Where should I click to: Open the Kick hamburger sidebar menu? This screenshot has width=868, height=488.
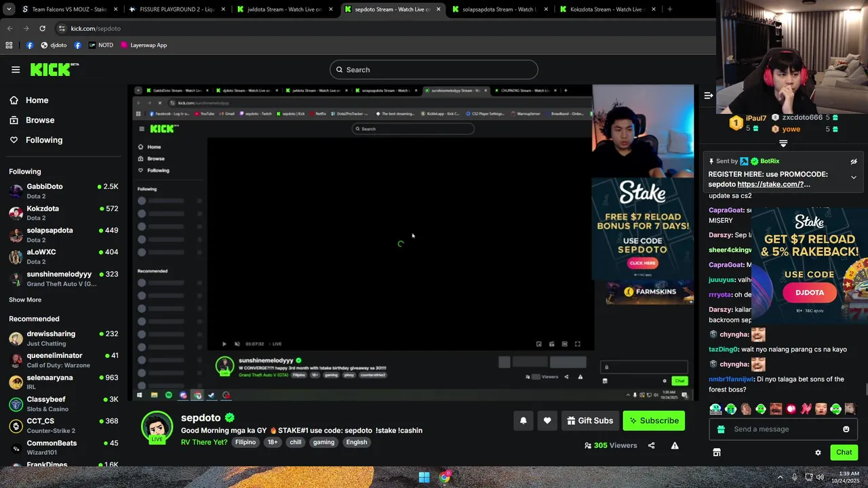[x=16, y=69]
